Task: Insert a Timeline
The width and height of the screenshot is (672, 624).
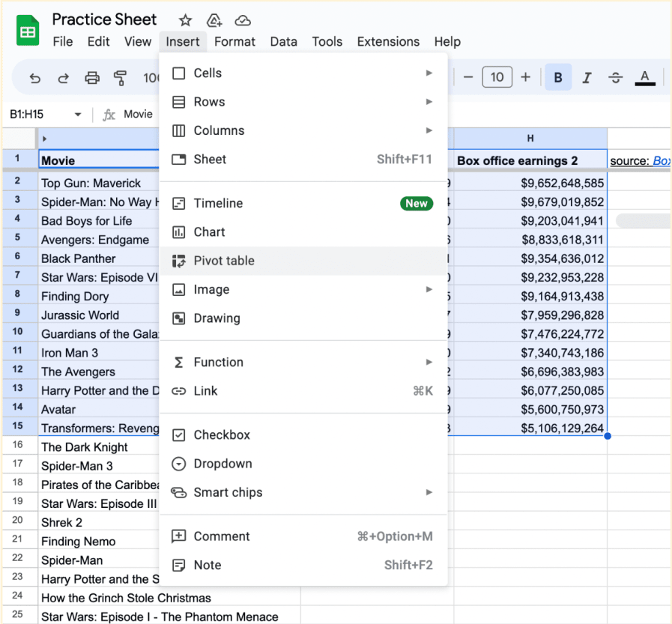Action: coord(303,203)
